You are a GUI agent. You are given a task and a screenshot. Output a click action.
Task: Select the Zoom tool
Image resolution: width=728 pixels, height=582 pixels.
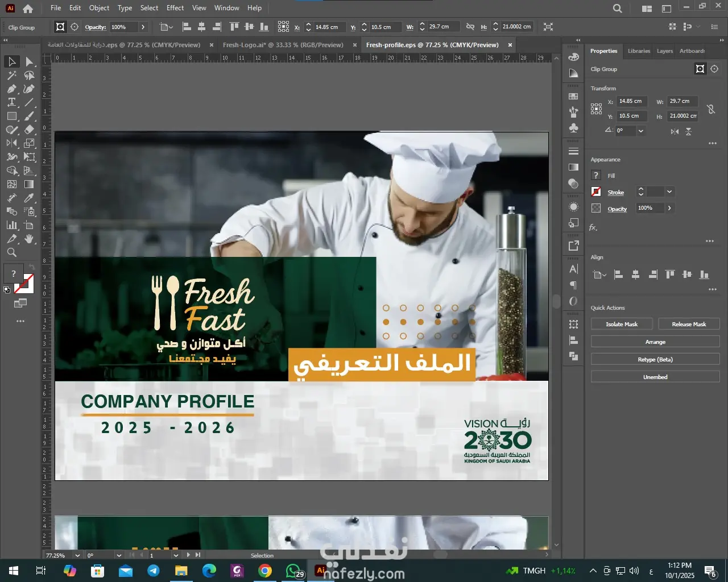click(12, 252)
